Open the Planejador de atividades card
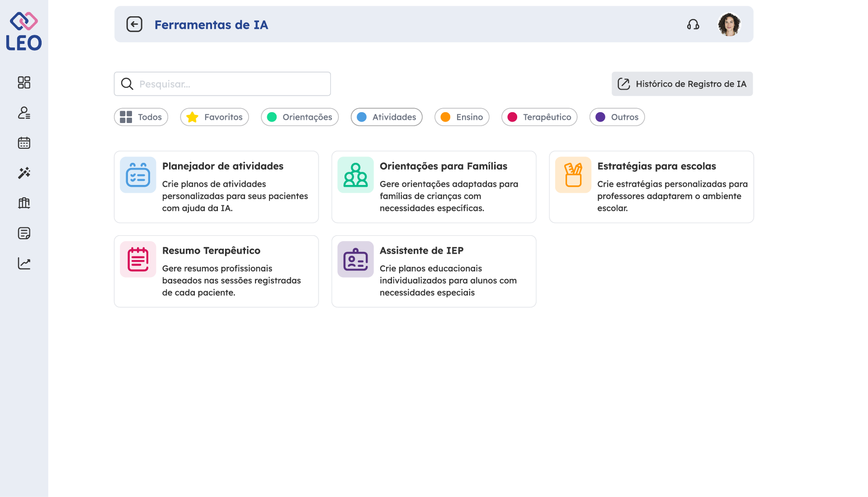 pyautogui.click(x=216, y=187)
